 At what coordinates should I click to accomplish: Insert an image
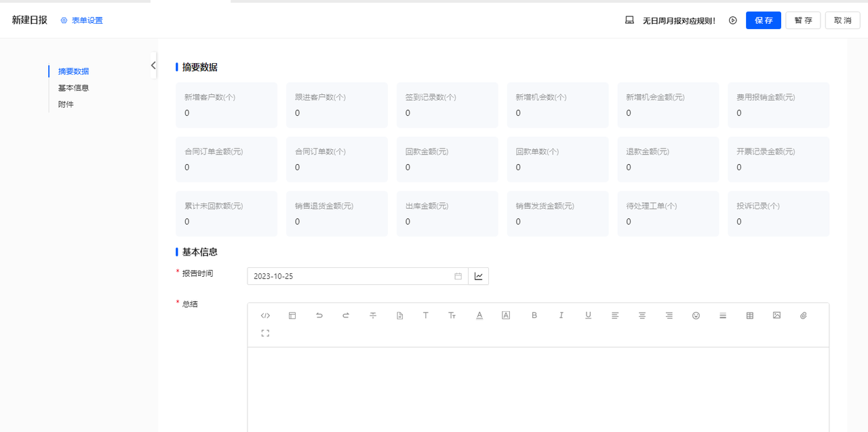(777, 315)
